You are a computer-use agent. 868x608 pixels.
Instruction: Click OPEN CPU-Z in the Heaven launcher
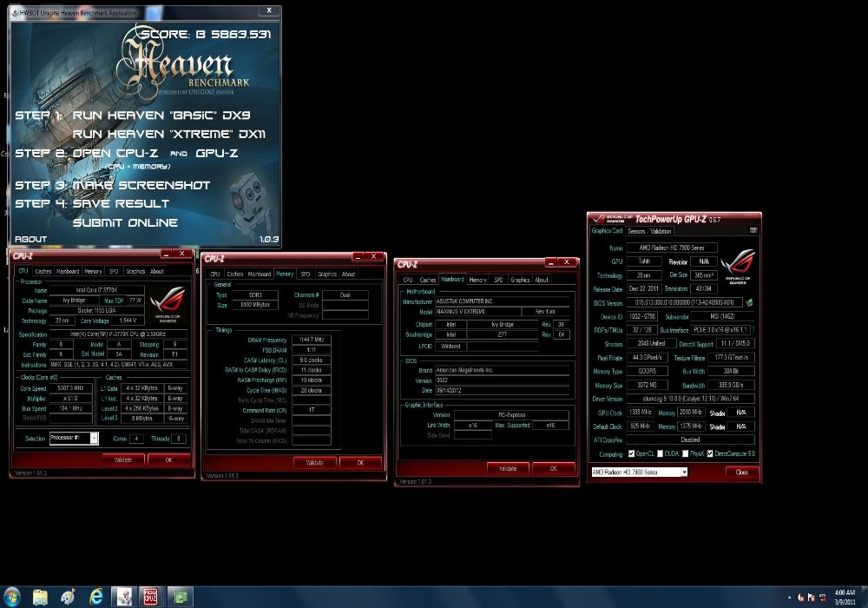coord(115,153)
